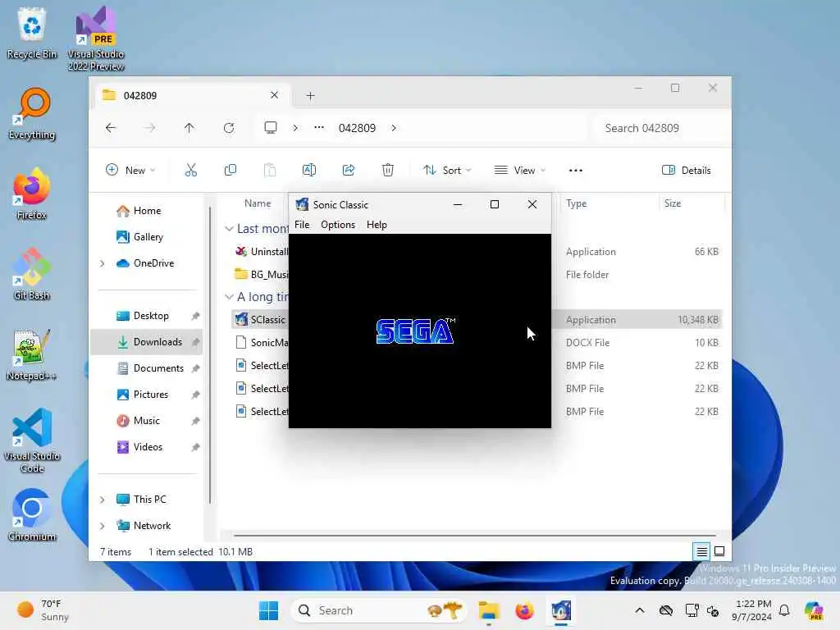Screen dimensions: 840x630
Task: Select Gallery in navigation pane
Action: [148, 237]
